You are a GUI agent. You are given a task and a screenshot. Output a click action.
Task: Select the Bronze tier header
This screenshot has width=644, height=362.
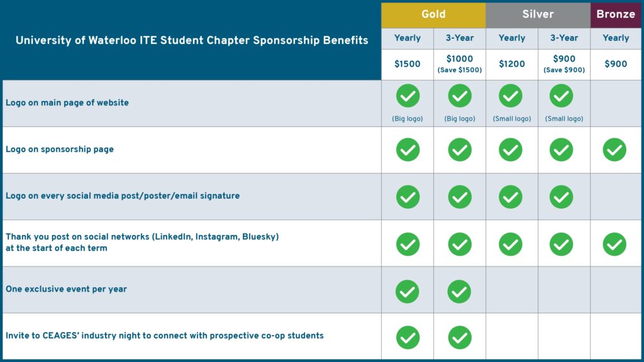[x=616, y=14]
